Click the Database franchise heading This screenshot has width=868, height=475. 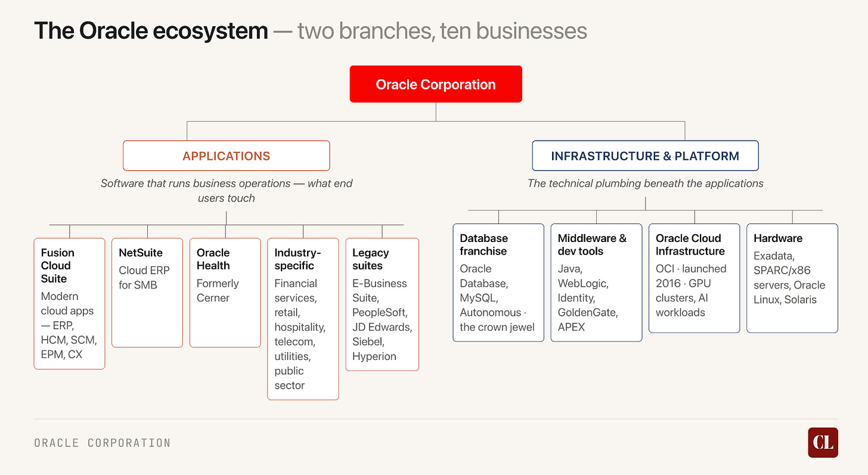(x=483, y=245)
